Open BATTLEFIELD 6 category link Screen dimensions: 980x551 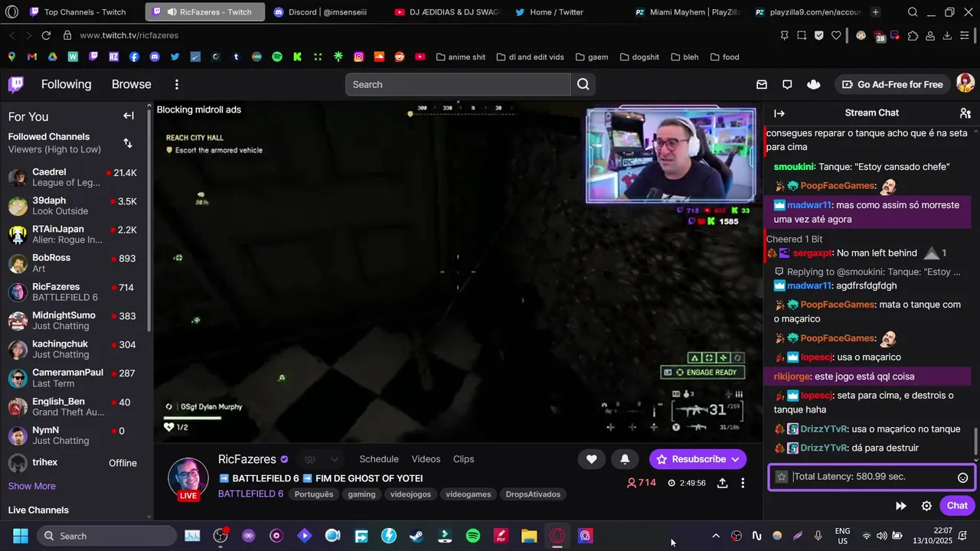point(250,494)
